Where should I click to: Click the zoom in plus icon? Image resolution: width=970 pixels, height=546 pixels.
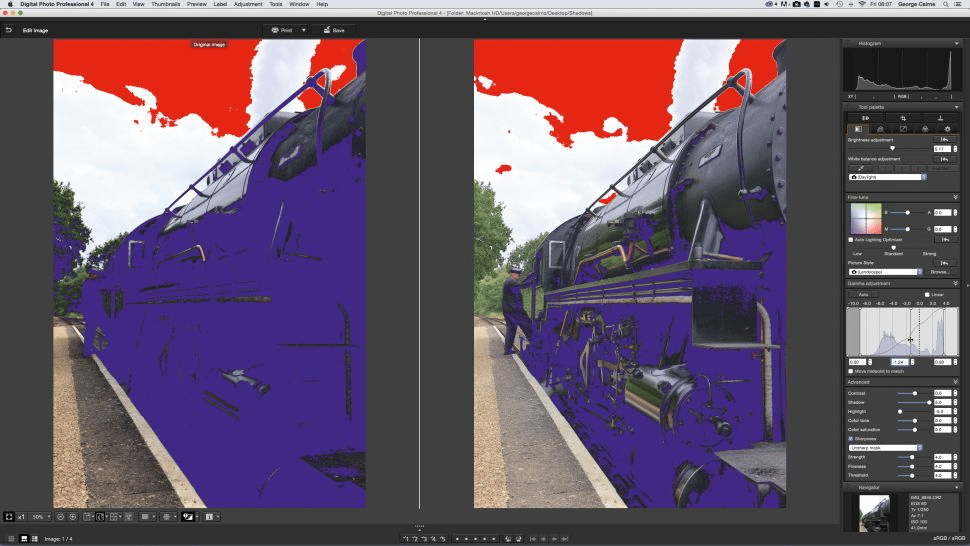[x=72, y=516]
